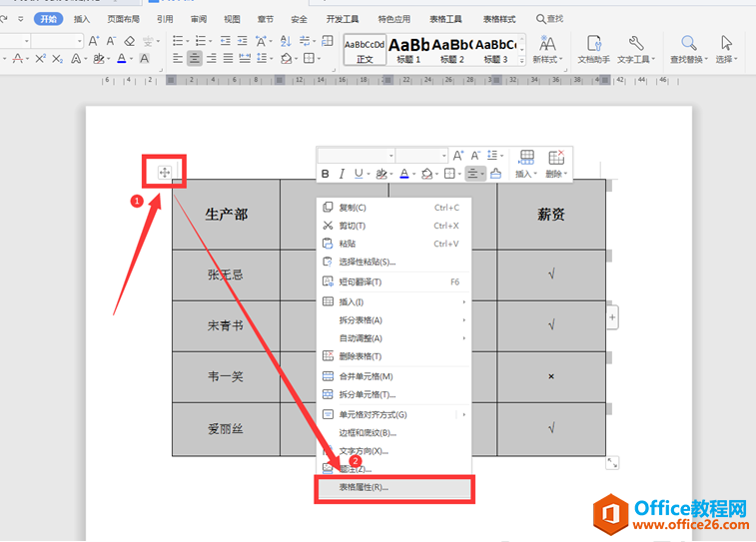Image resolution: width=756 pixels, height=542 pixels.
Task: Expand the 插入(I) submenu
Action: coord(394,302)
